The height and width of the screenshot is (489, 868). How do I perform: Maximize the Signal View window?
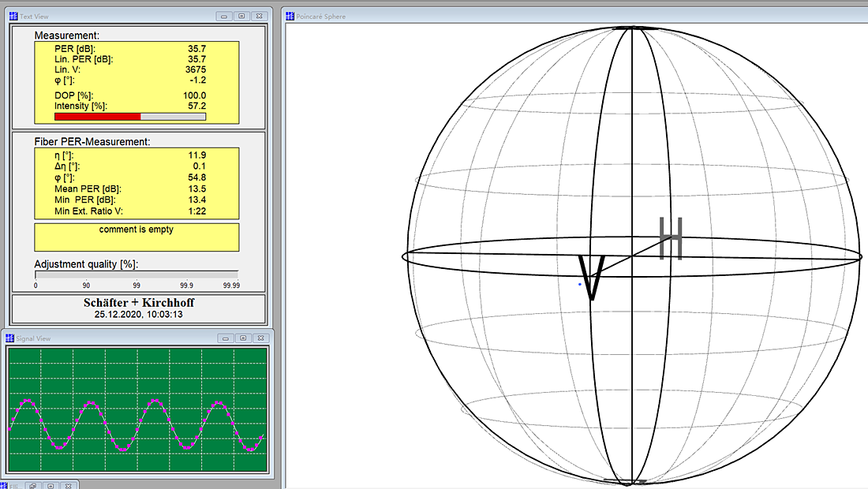[x=241, y=338]
